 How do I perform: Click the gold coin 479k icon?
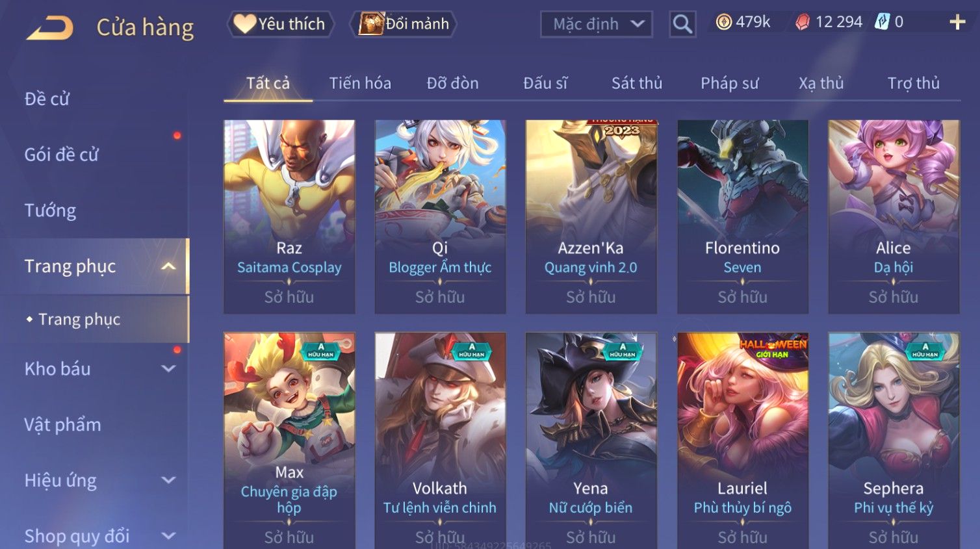click(723, 22)
